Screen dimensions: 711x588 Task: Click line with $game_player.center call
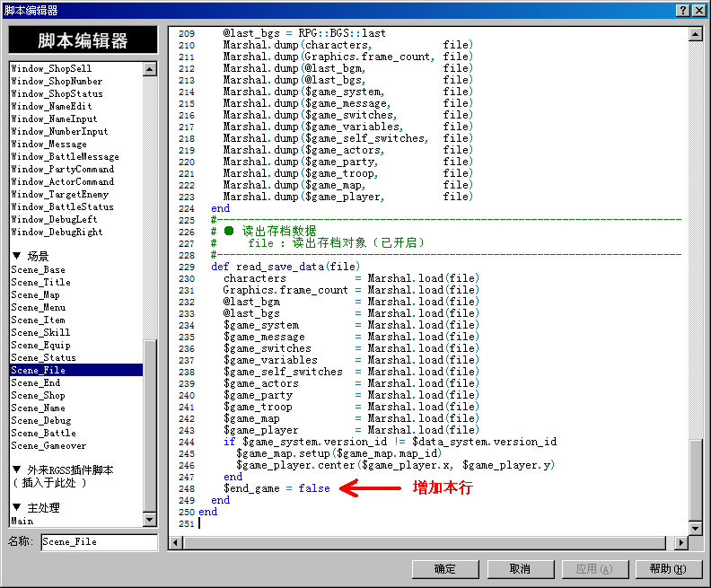click(395, 465)
